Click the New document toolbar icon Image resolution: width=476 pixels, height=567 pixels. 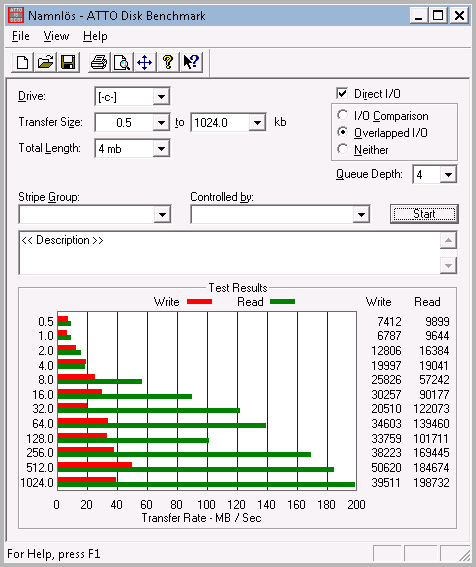[22, 62]
